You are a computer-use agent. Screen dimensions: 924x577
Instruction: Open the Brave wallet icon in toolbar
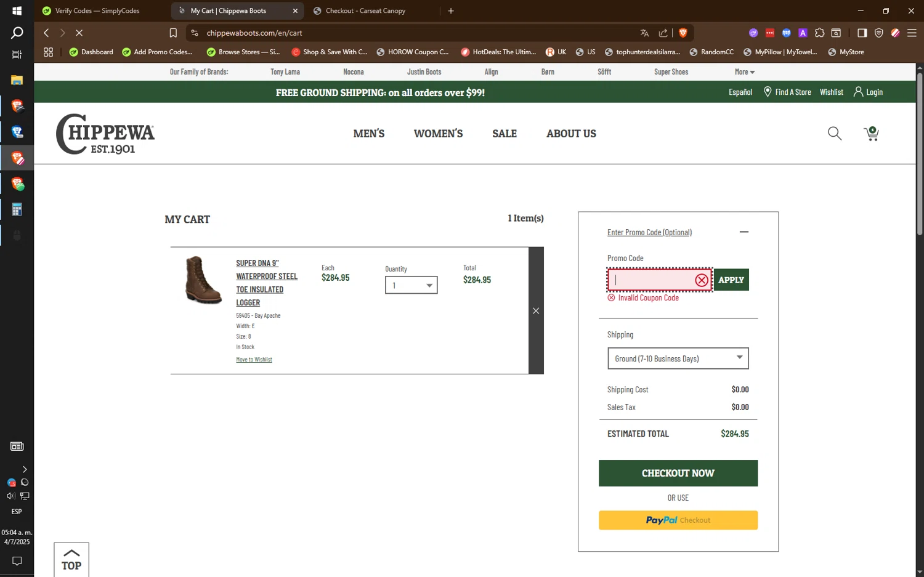pyautogui.click(x=836, y=33)
